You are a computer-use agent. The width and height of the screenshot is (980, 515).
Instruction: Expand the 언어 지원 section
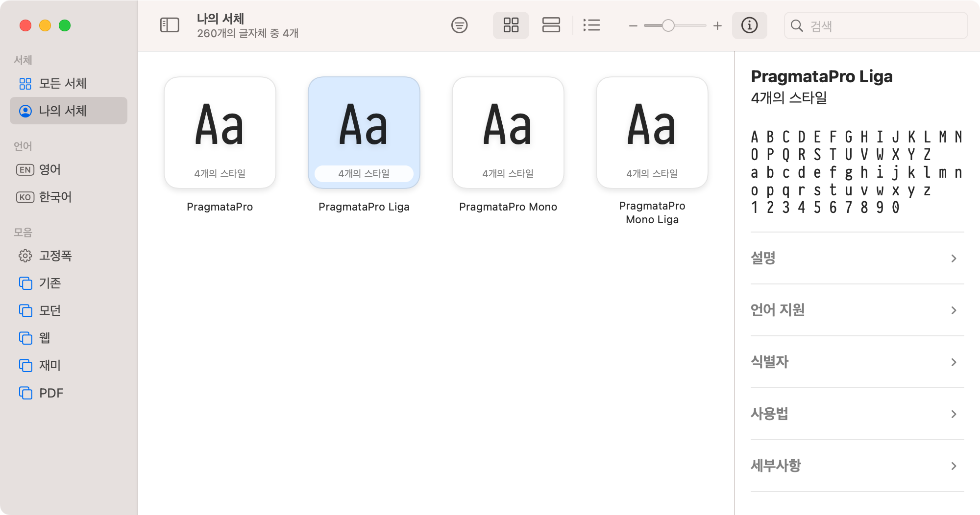(x=857, y=310)
